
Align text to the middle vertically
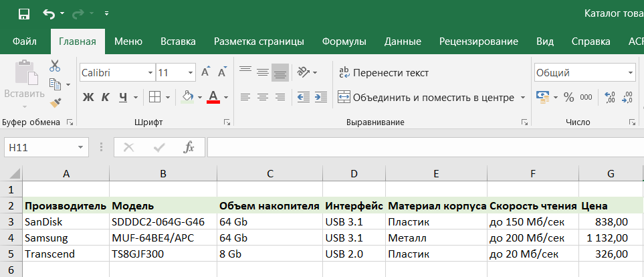click(x=262, y=73)
